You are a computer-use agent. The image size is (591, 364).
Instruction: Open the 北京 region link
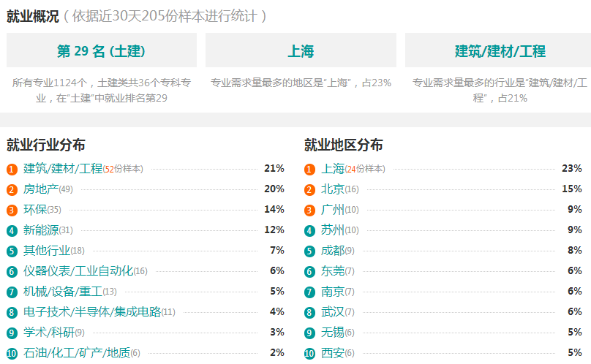[x=333, y=189]
